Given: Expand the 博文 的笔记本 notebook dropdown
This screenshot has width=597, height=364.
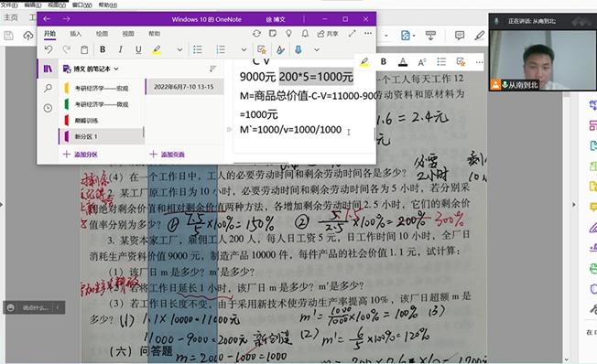Looking at the screenshot, I should 91,69.
